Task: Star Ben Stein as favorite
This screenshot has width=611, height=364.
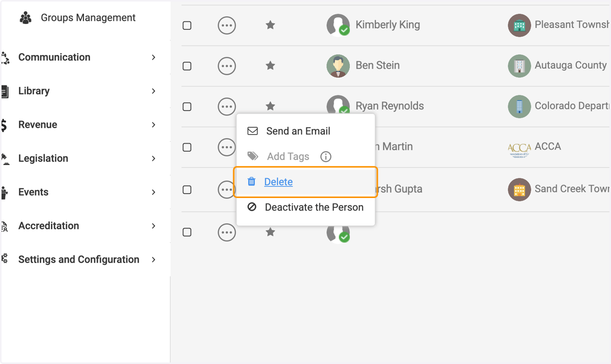Action: (x=270, y=65)
